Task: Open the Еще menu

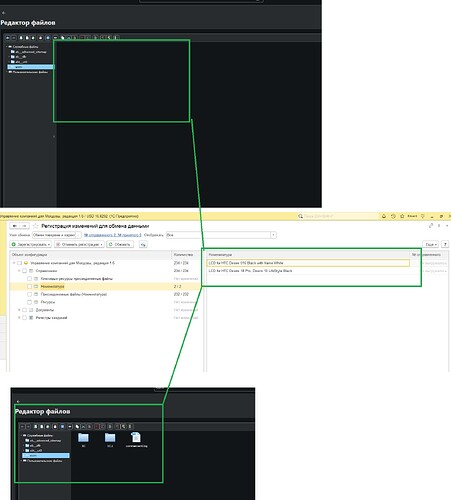Action: click(430, 244)
